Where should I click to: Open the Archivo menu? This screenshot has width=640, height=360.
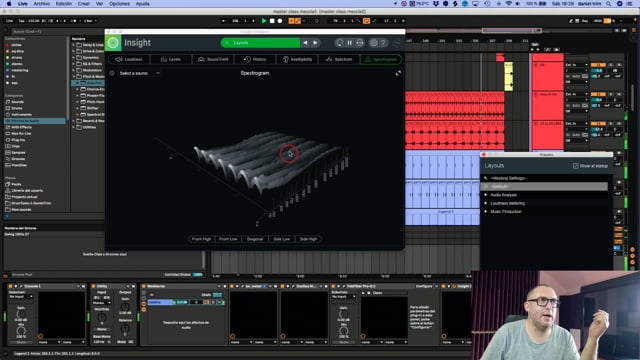42,4
